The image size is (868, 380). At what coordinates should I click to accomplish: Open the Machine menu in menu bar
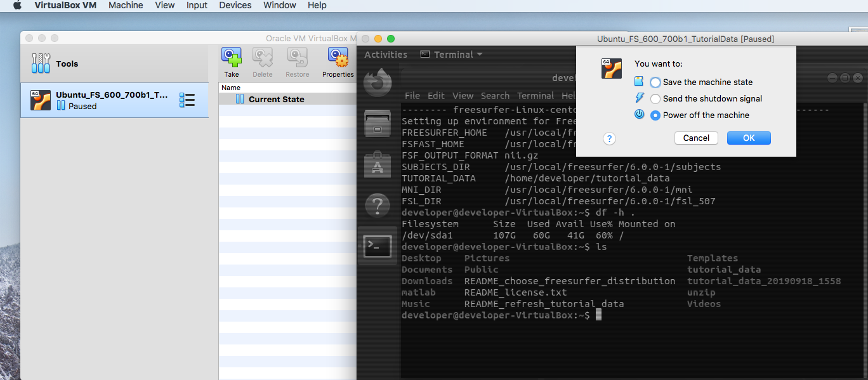[126, 5]
